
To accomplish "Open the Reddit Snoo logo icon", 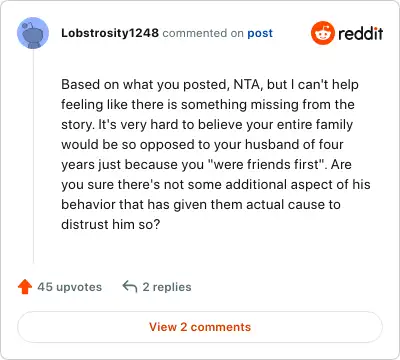I will [322, 33].
